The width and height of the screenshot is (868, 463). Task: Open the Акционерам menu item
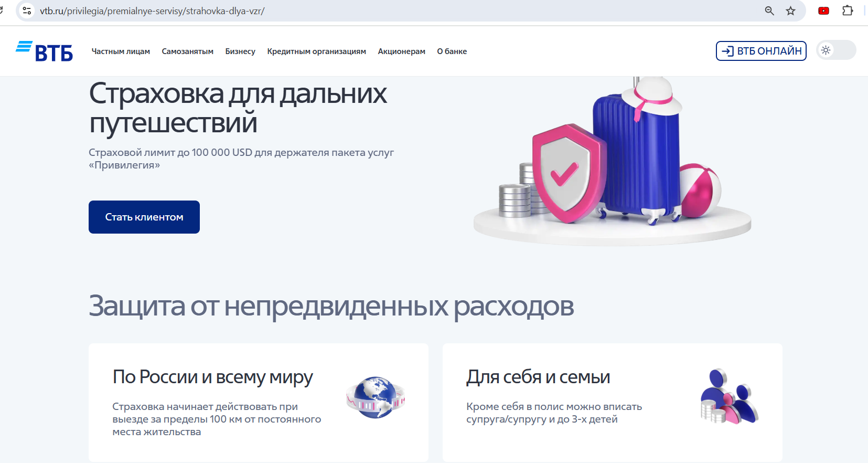(401, 51)
